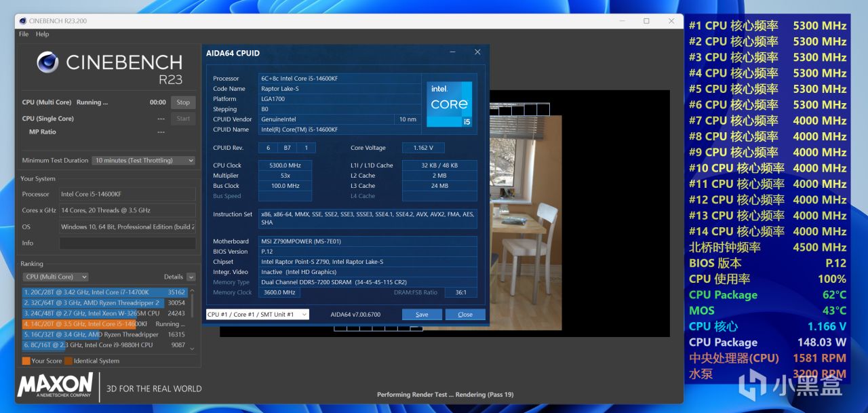Image resolution: width=868 pixels, height=413 pixels.
Task: Click the #1 CPU core frequency row in overlay
Action: [x=768, y=26]
